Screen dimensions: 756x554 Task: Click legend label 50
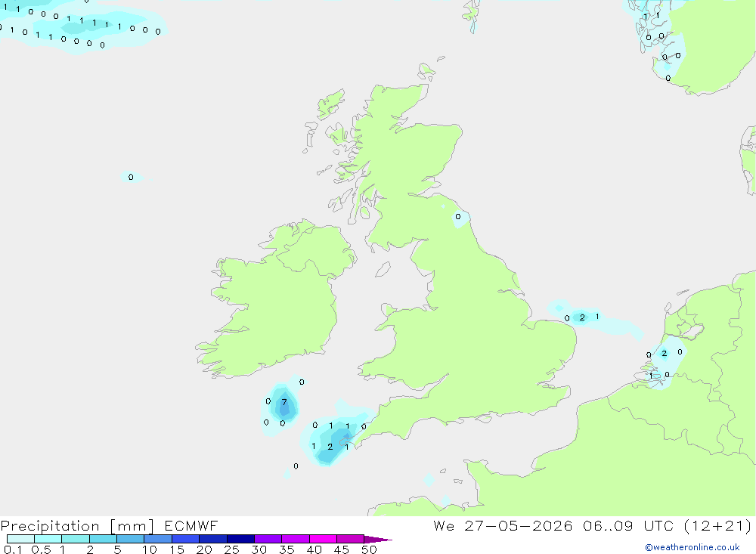[369, 549]
